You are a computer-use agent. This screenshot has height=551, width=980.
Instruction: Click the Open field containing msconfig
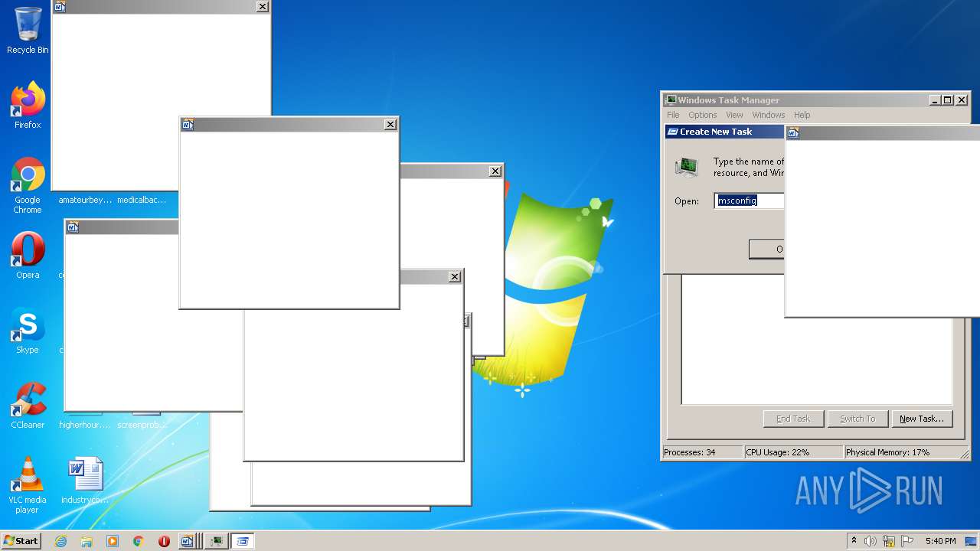click(750, 201)
